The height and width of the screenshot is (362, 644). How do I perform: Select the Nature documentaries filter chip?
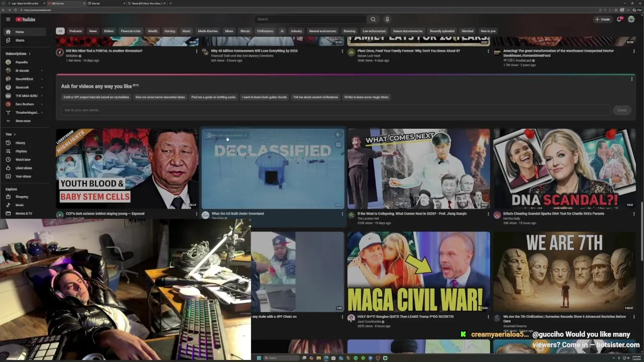point(408,31)
